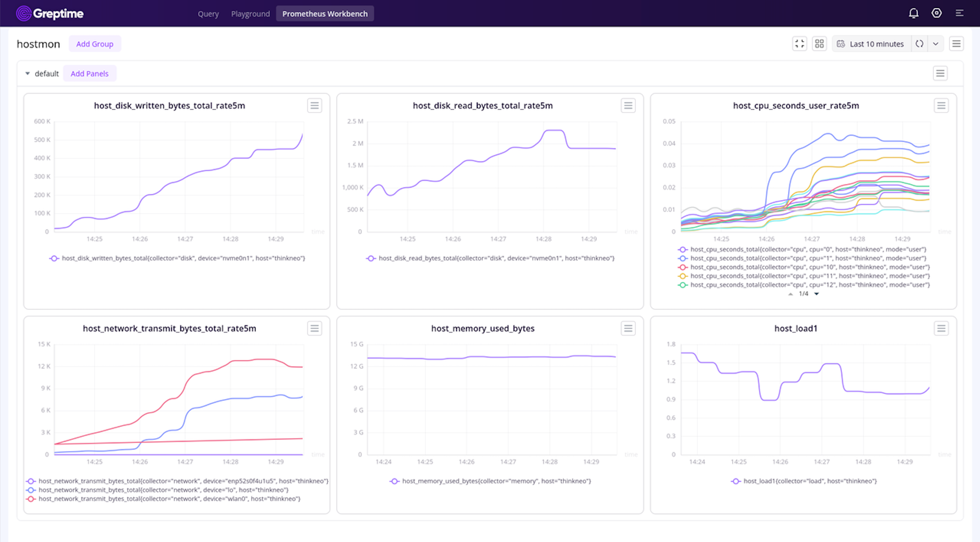Click the host_memory_used_bytes panel menu icon
Viewport: 980px width, 542px height.
[x=628, y=328]
